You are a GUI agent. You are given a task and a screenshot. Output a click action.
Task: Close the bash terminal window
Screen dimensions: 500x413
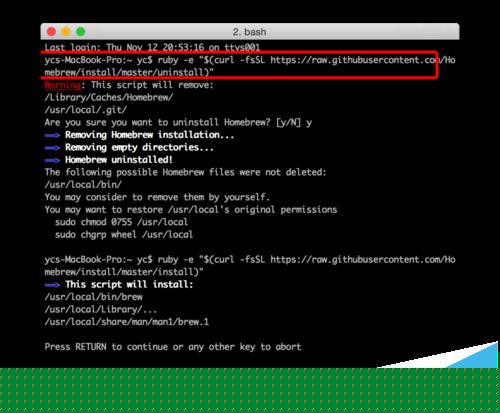[x=51, y=32]
